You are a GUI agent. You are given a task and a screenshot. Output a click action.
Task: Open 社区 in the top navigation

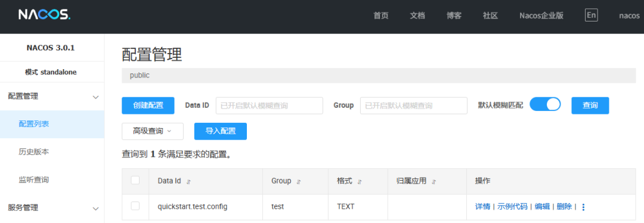pyautogui.click(x=490, y=16)
